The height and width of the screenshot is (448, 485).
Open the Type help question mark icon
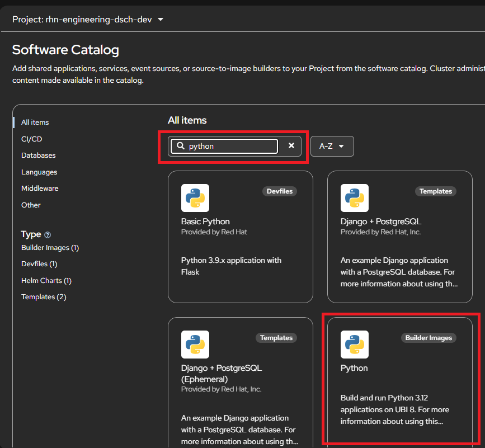pyautogui.click(x=48, y=235)
